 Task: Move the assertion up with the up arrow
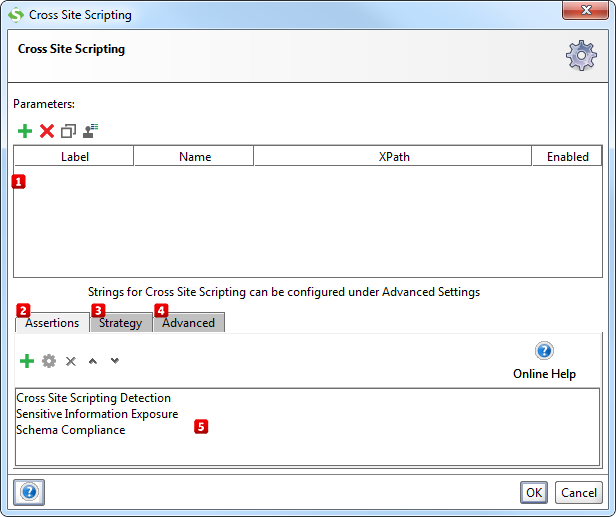[93, 361]
